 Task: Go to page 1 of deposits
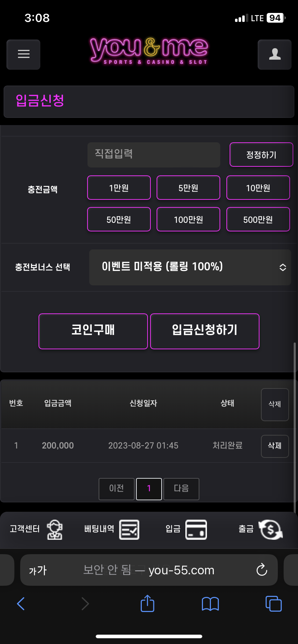coord(149,488)
